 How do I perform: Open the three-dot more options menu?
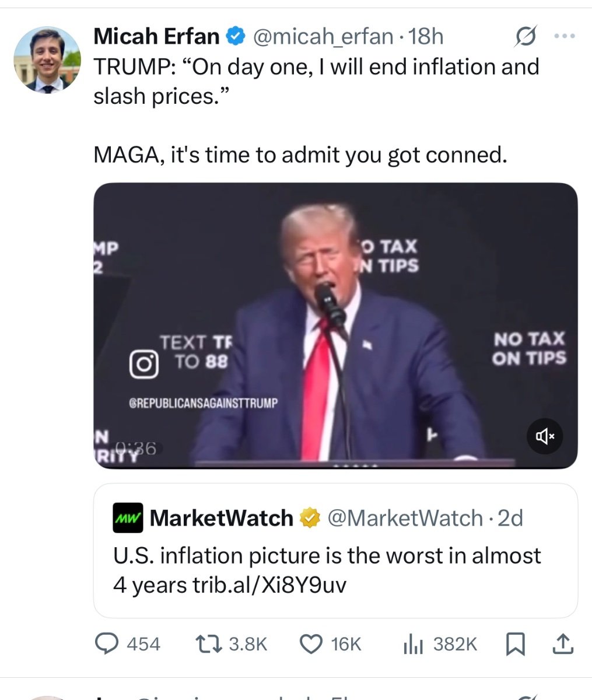564,37
